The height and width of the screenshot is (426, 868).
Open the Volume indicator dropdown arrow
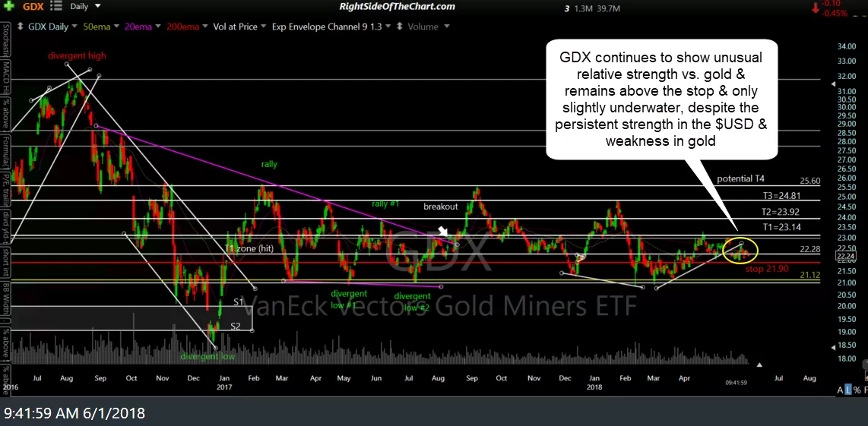click(446, 27)
